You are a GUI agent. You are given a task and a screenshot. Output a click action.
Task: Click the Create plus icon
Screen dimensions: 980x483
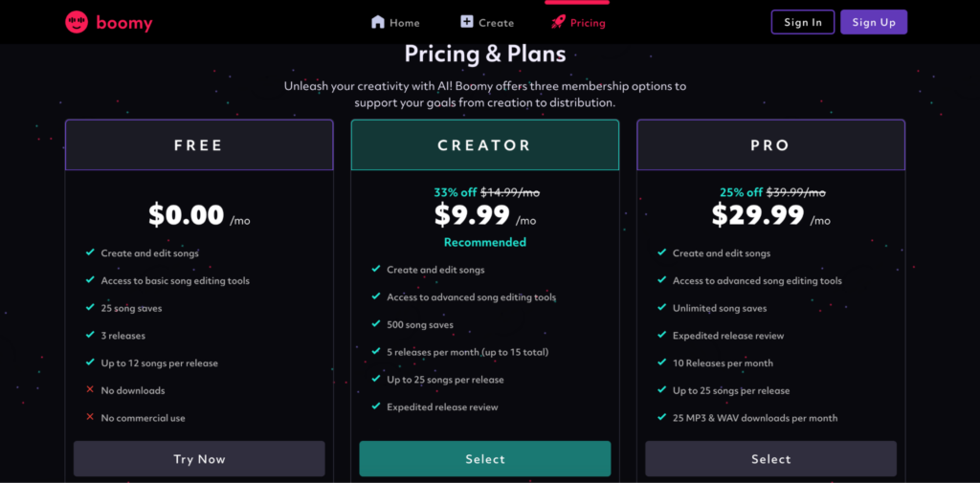467,22
